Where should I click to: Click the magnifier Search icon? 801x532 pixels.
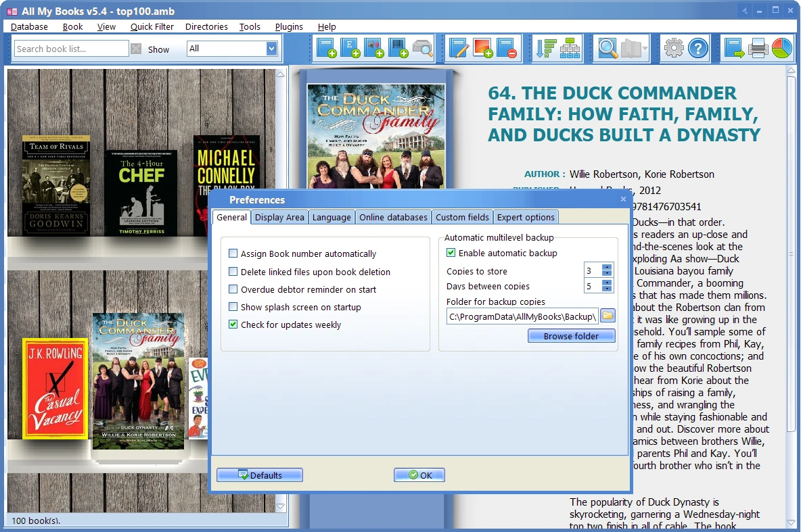(x=608, y=48)
